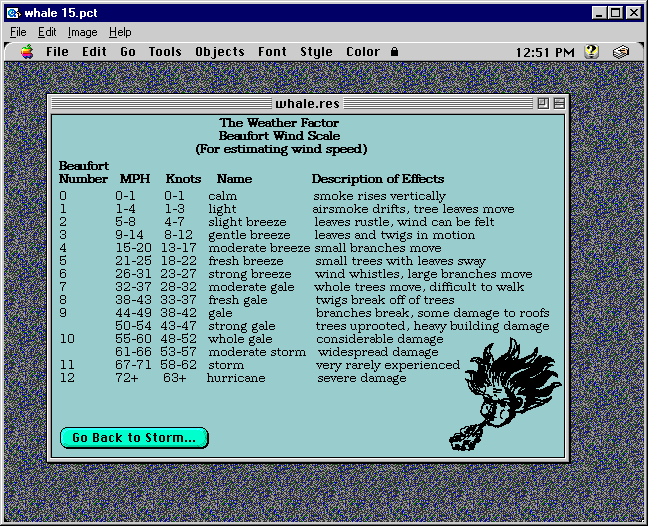Viewport: 648px width, 526px height.
Task: Click 'smoke rises vertically' description
Action: (x=379, y=196)
